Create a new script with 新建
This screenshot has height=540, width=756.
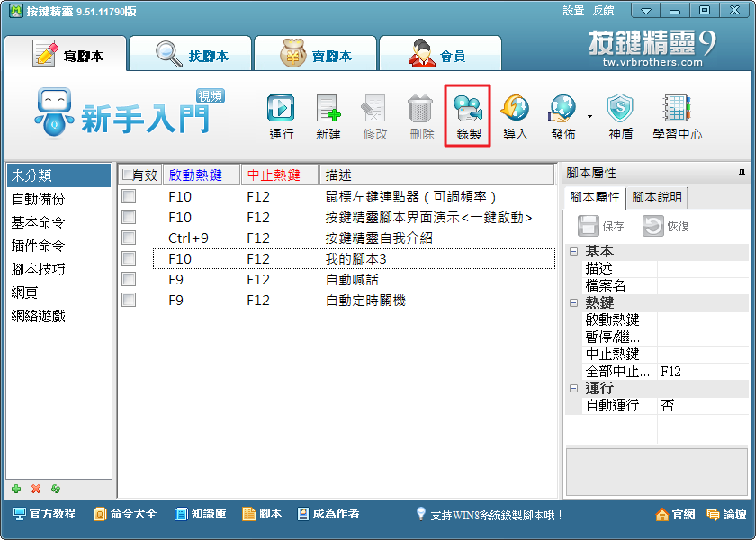click(328, 117)
